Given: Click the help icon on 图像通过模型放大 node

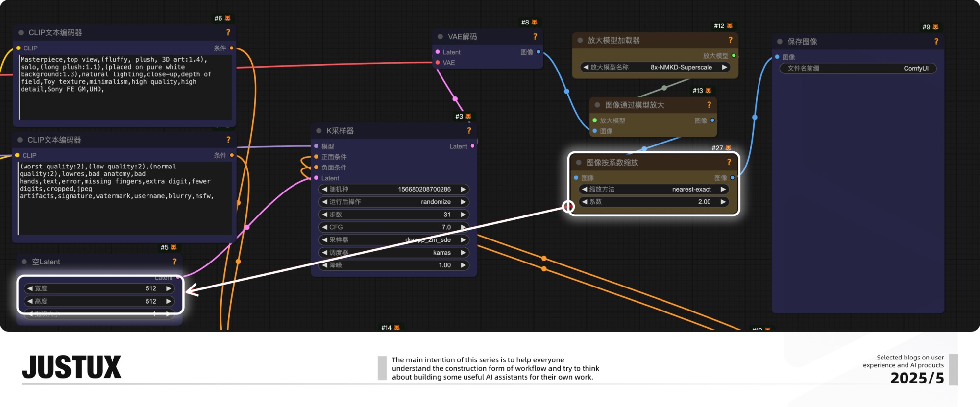Looking at the screenshot, I should (x=709, y=105).
